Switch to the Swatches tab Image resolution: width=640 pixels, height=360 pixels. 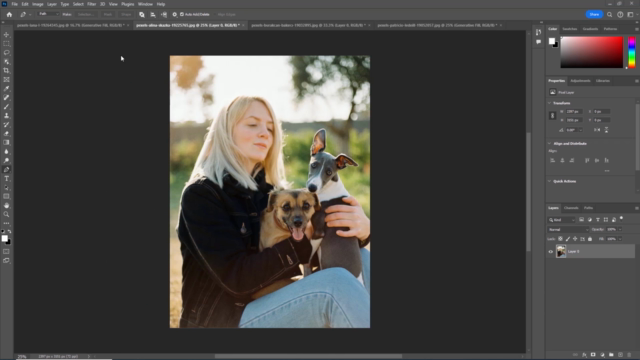point(569,29)
